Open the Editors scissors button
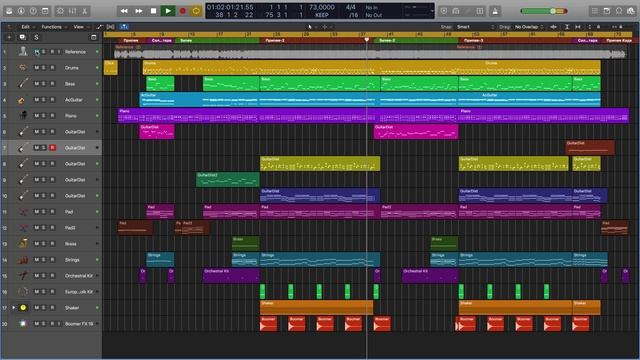The height and width of the screenshot is (360, 640). 84,11
